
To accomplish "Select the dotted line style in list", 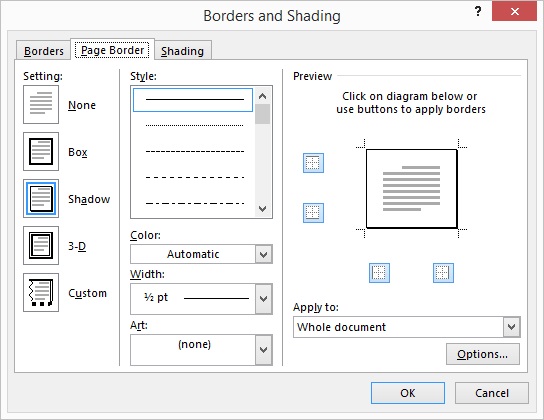I will (194, 125).
